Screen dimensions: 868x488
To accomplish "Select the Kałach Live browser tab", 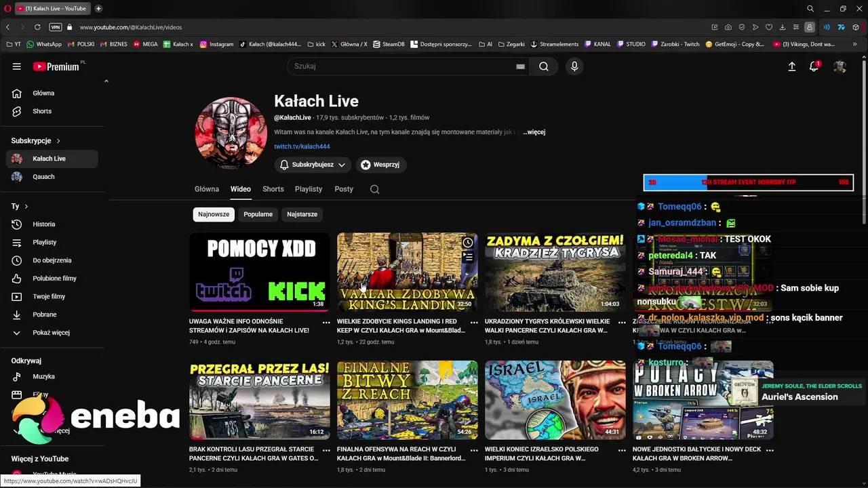I will pos(52,8).
